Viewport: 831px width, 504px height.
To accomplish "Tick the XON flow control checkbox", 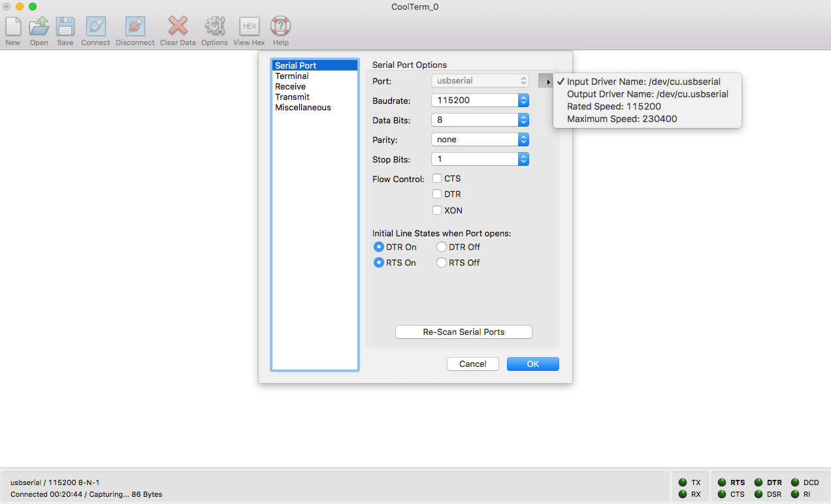I will coord(437,210).
